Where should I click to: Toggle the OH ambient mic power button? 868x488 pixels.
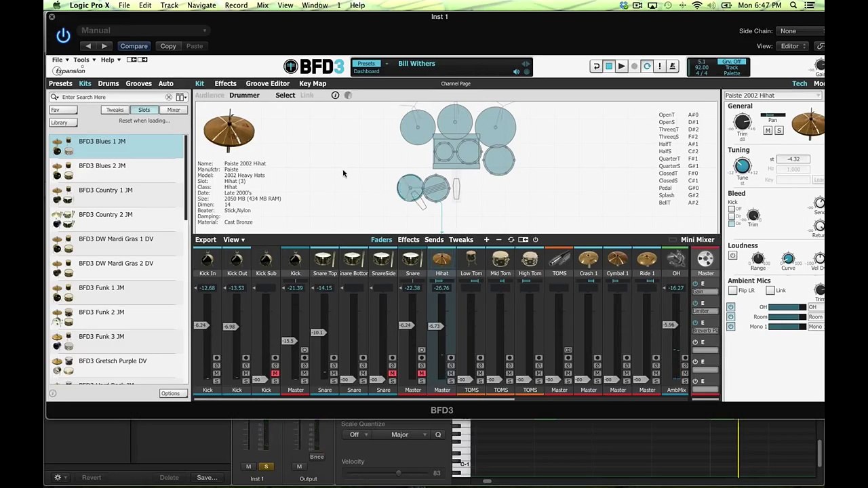(730, 307)
